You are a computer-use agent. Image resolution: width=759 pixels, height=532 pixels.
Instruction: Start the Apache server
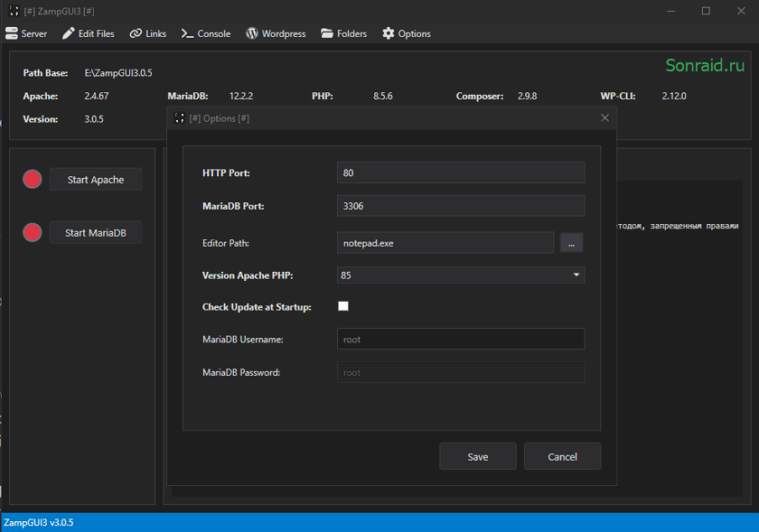(96, 180)
